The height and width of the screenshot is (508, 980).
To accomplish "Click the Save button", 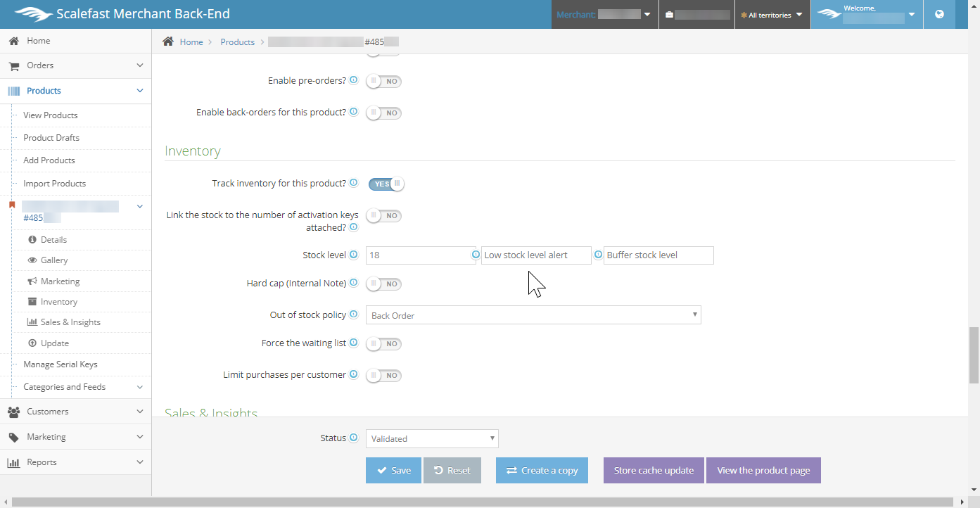I will pos(393,471).
